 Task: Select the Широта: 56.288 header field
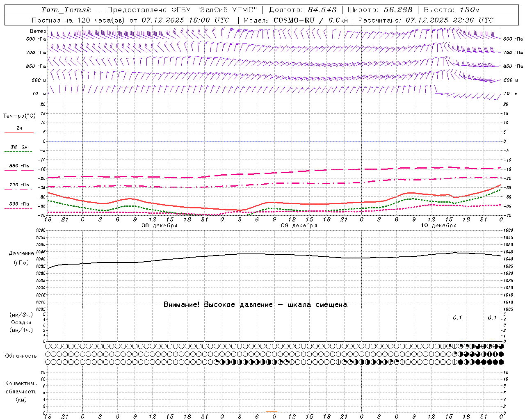pyautogui.click(x=380, y=10)
